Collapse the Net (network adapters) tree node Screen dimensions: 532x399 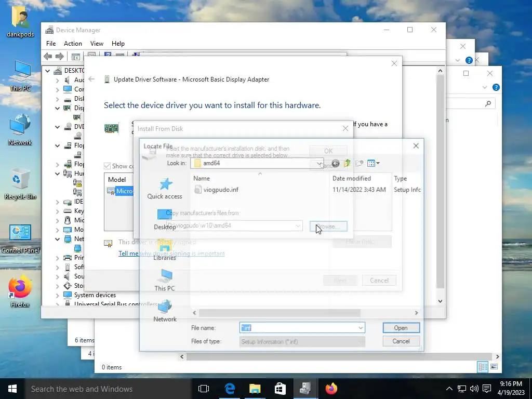(57, 239)
